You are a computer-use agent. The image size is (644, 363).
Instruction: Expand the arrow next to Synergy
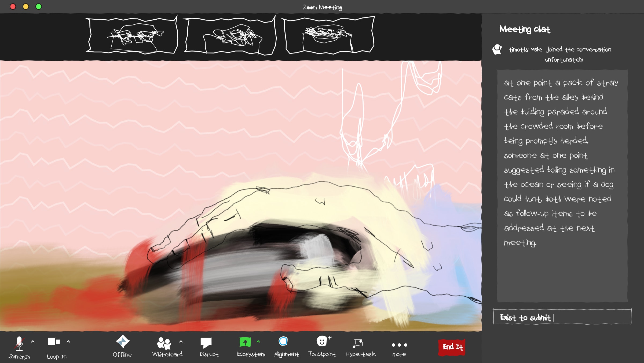[x=33, y=342]
